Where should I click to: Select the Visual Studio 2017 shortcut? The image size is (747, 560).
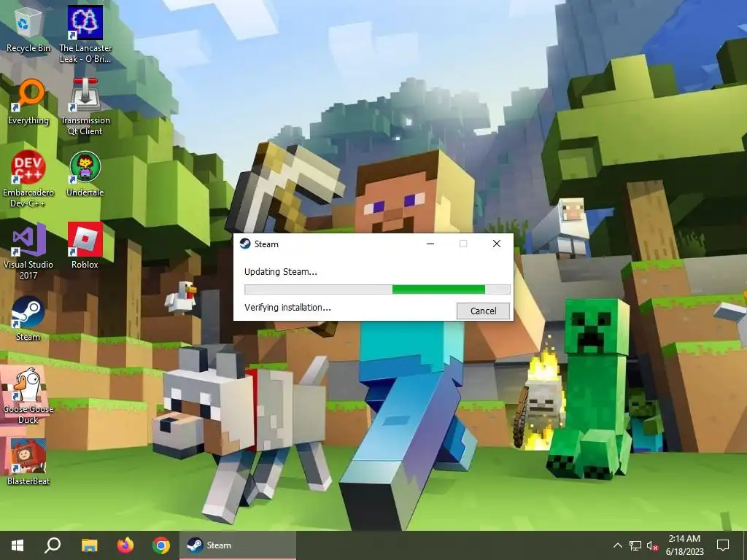(x=28, y=251)
